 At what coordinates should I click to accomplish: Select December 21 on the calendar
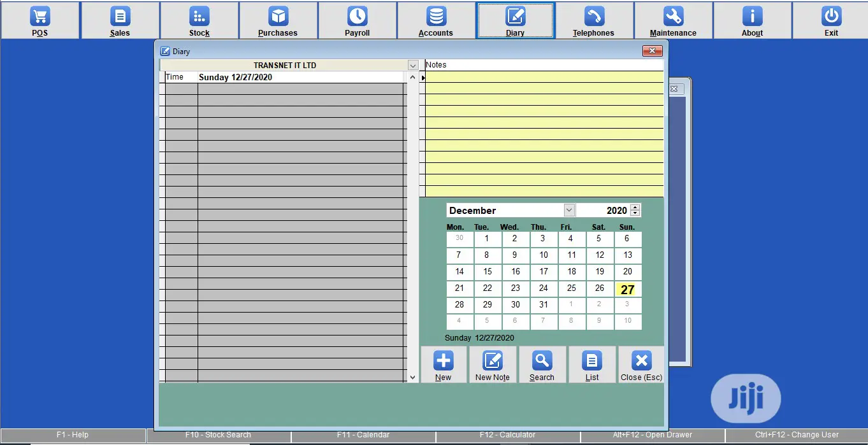pyautogui.click(x=459, y=288)
